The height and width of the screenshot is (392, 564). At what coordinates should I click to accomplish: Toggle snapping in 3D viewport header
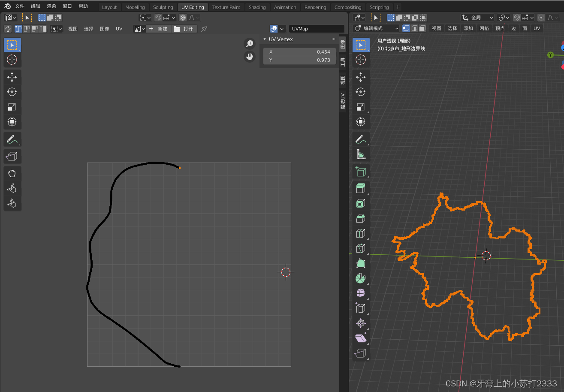(x=517, y=18)
